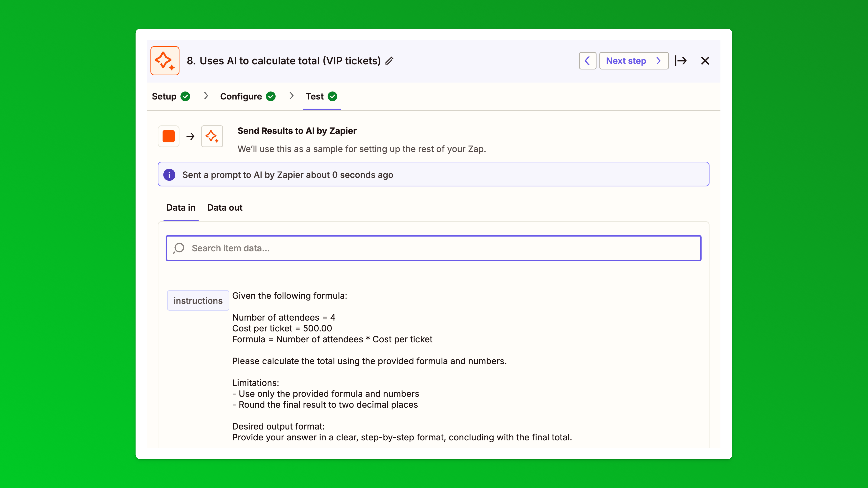Click the 'We'll use this as a sample' text
The image size is (868, 488).
(362, 149)
